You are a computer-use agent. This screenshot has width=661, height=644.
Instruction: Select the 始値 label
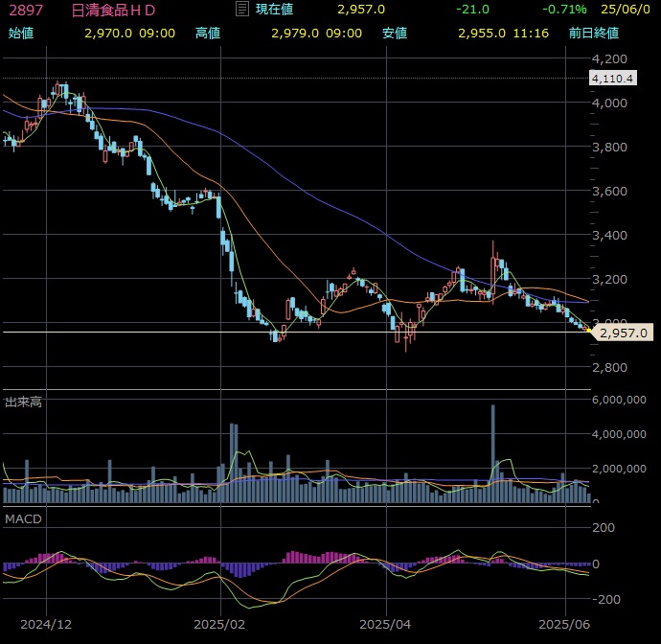21,33
